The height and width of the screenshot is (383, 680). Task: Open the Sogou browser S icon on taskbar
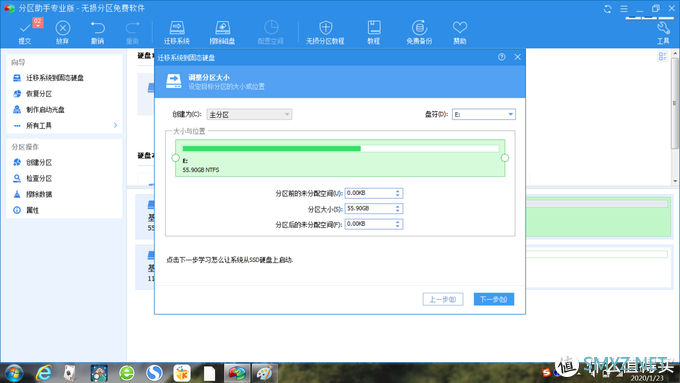coord(154,373)
